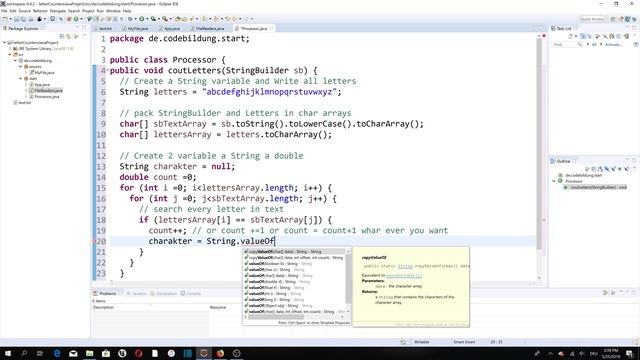Collapse the src folder node
This screenshot has width=640, height=360.
click(x=10, y=54)
